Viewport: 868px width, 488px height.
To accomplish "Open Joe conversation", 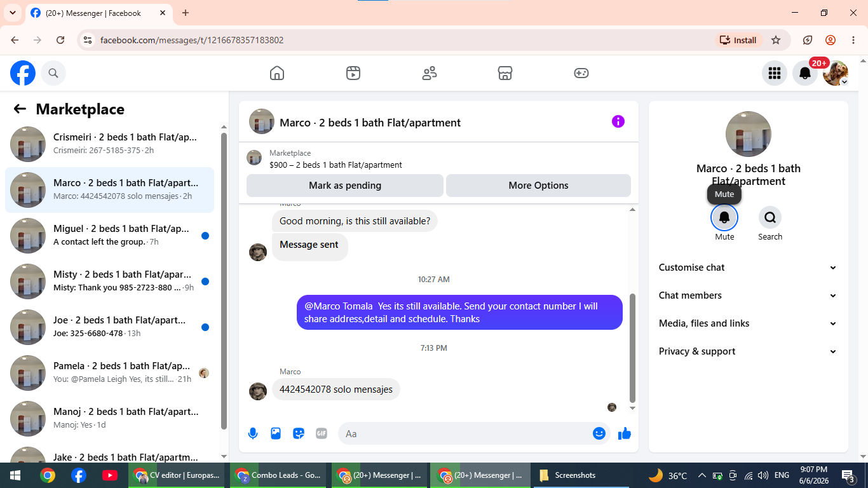I will [109, 327].
